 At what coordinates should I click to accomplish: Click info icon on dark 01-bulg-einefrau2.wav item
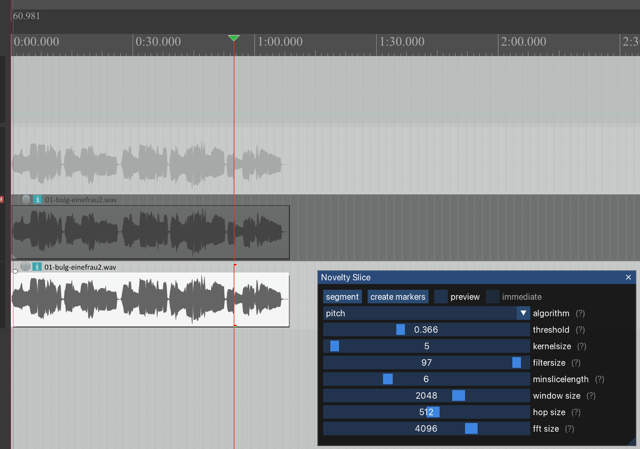[x=37, y=200]
